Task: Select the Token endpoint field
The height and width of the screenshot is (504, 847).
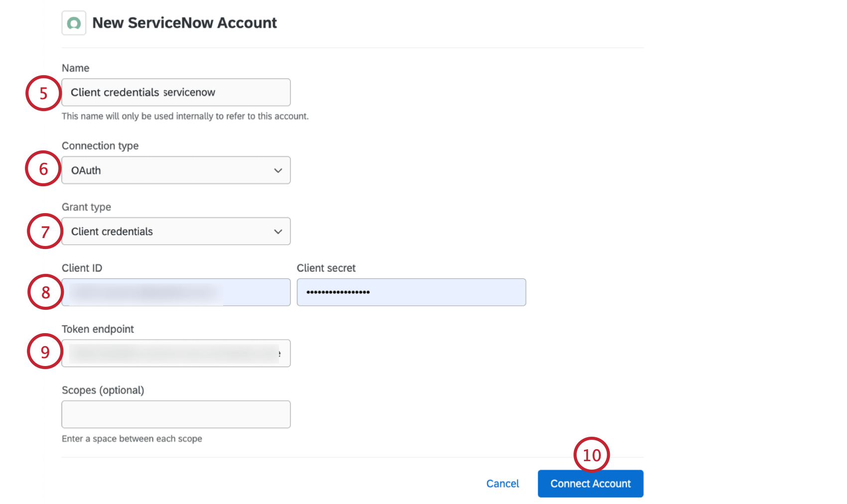Action: pyautogui.click(x=175, y=353)
